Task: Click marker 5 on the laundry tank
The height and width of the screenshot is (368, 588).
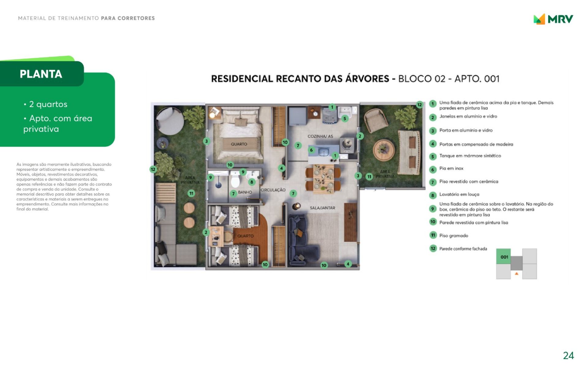Action: coord(345,118)
